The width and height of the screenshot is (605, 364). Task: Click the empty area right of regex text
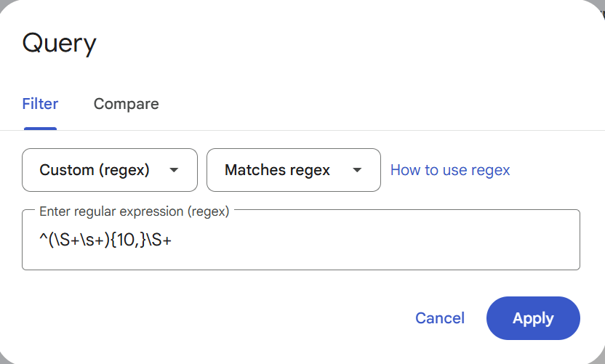tap(378, 240)
